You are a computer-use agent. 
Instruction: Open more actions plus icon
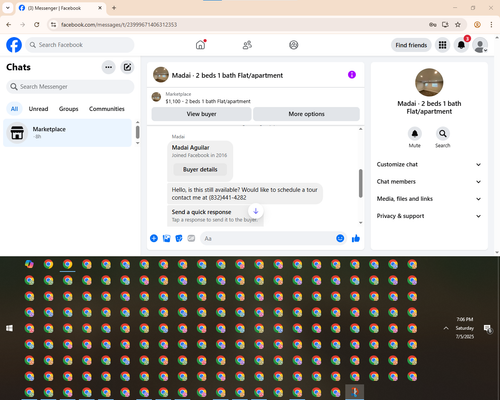point(154,238)
